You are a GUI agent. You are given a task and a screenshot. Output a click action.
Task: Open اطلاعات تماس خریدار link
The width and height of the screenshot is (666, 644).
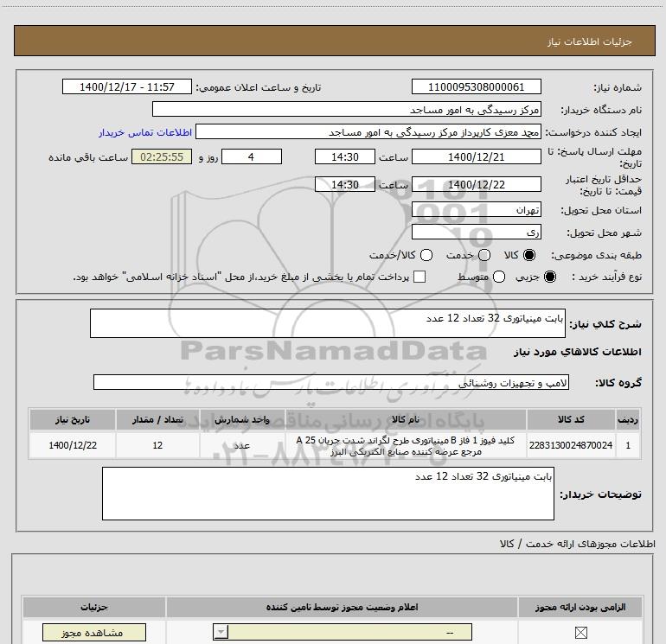pos(145,132)
